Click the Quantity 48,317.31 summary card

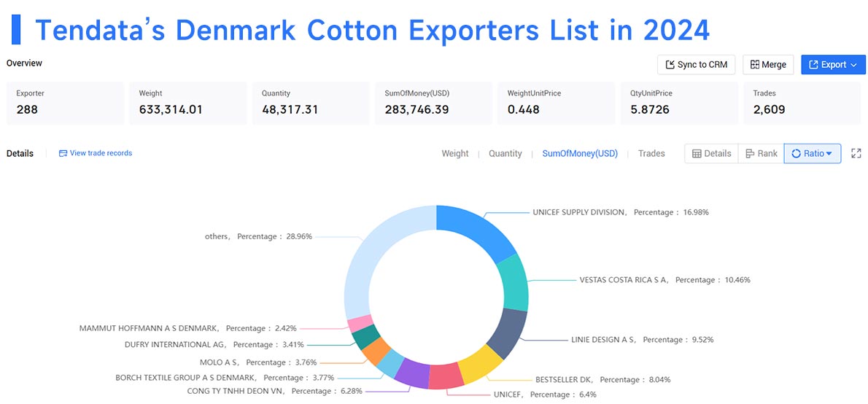pyautogui.click(x=311, y=103)
